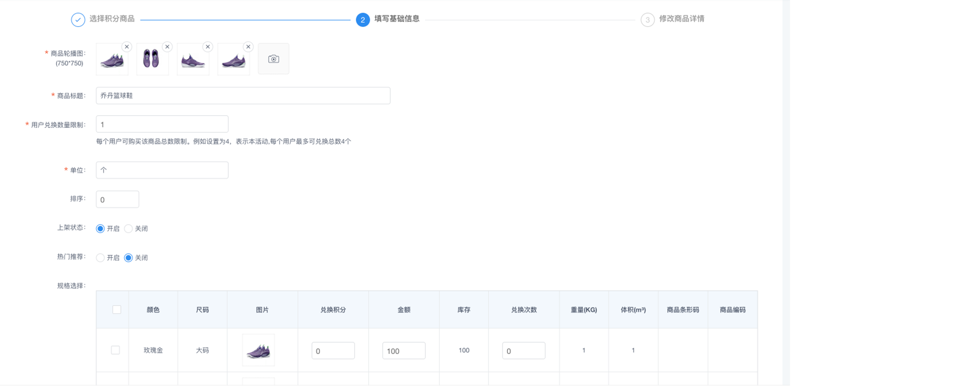
Task: Check the 玫瑰金 大码 row checkbox
Action: click(x=115, y=350)
